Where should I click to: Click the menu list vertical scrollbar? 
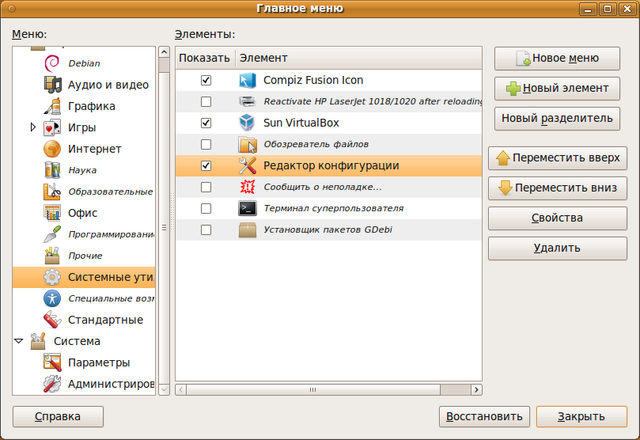click(x=161, y=220)
